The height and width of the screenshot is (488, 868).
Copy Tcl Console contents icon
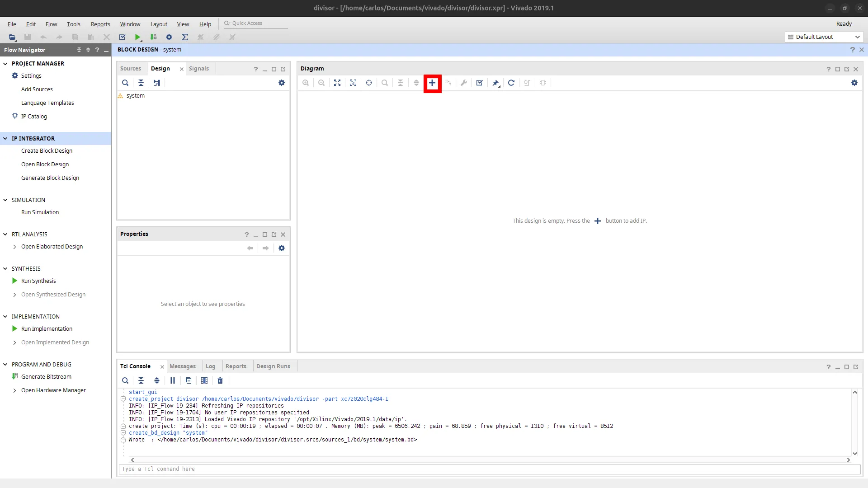coord(189,380)
